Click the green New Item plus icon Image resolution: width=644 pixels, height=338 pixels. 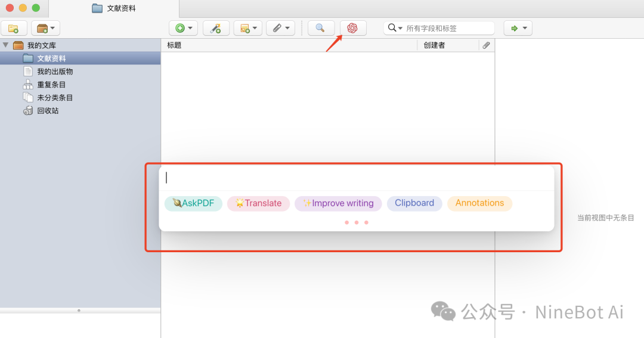coord(180,29)
